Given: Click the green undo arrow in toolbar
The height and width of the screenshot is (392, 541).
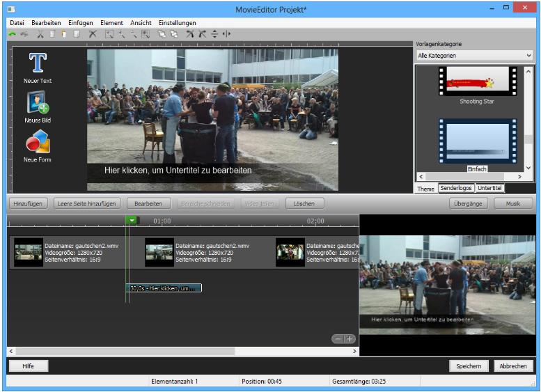Looking at the screenshot, I should click(12, 33).
